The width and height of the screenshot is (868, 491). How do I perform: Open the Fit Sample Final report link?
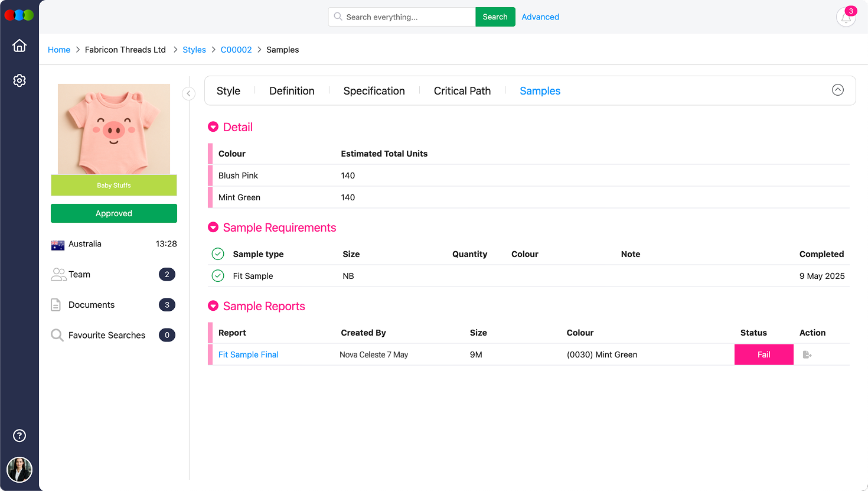click(x=248, y=355)
